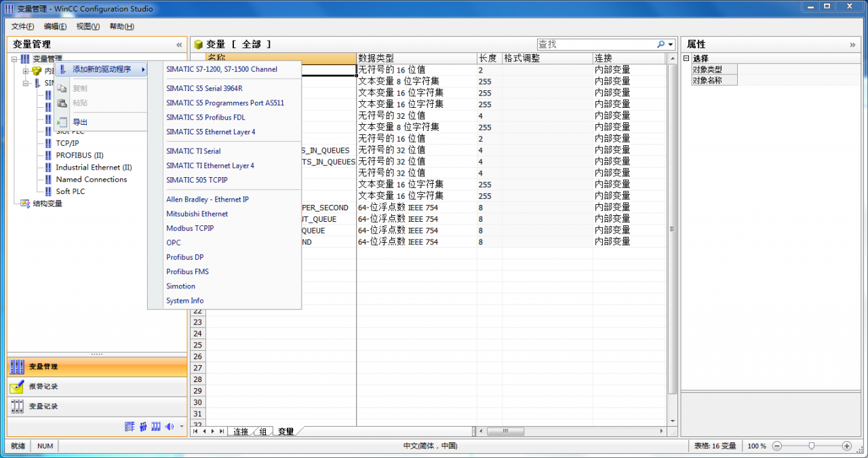Choose SIMATIC S5 Programmers Port AS511
The image size is (868, 458).
[224, 103]
